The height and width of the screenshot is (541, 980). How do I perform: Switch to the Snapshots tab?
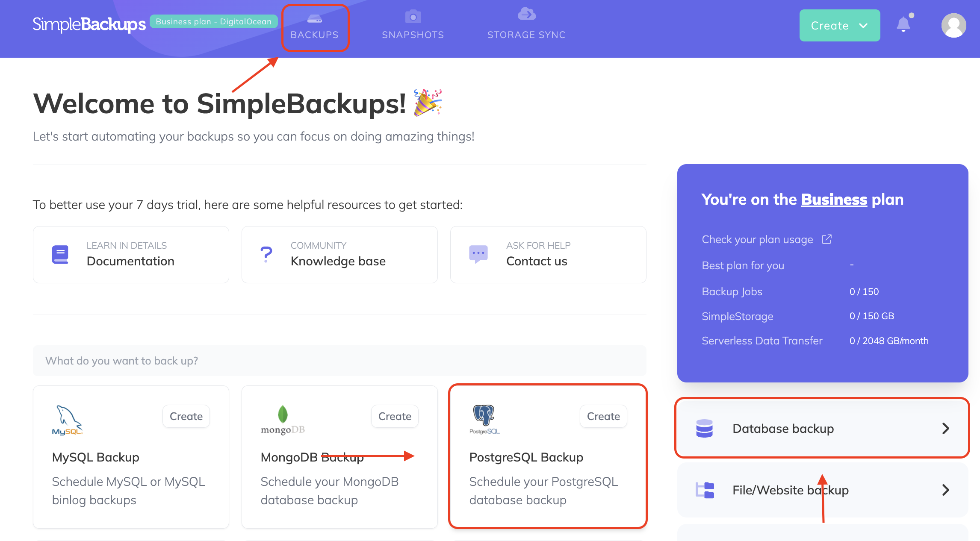[x=413, y=26]
